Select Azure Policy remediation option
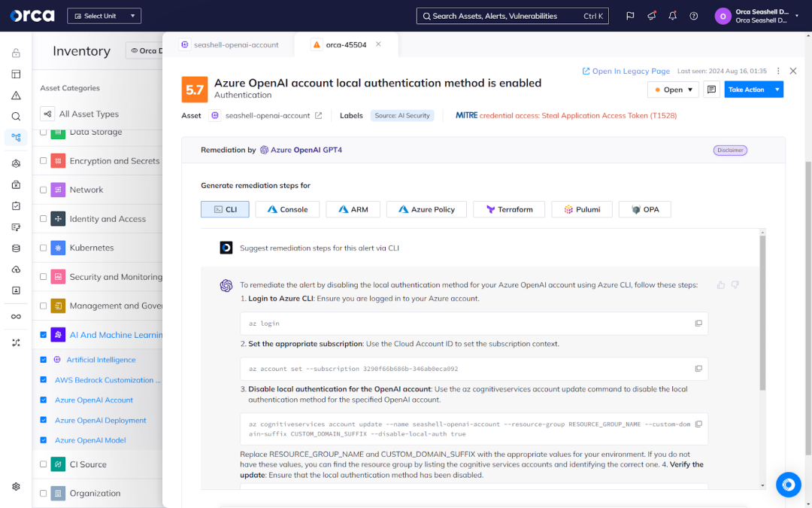Viewport: 812px width, 508px height. pos(427,209)
